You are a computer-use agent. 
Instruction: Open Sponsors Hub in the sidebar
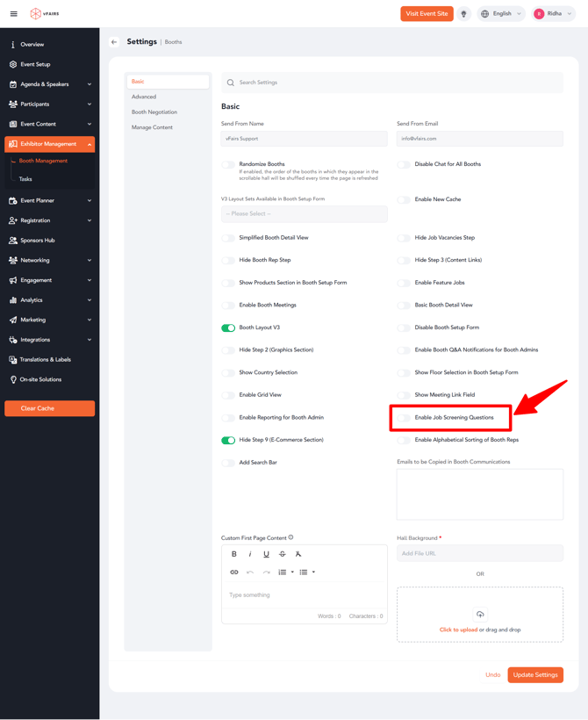click(x=37, y=241)
